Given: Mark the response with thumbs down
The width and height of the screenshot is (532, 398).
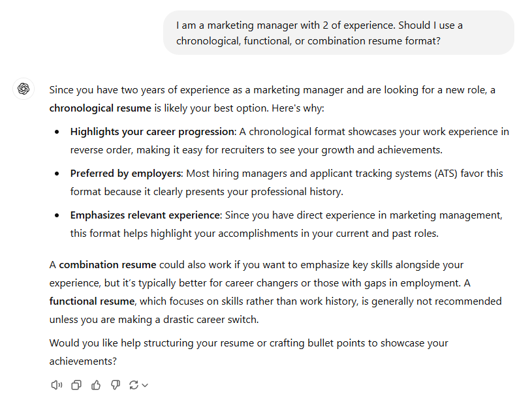Looking at the screenshot, I should (x=116, y=385).
